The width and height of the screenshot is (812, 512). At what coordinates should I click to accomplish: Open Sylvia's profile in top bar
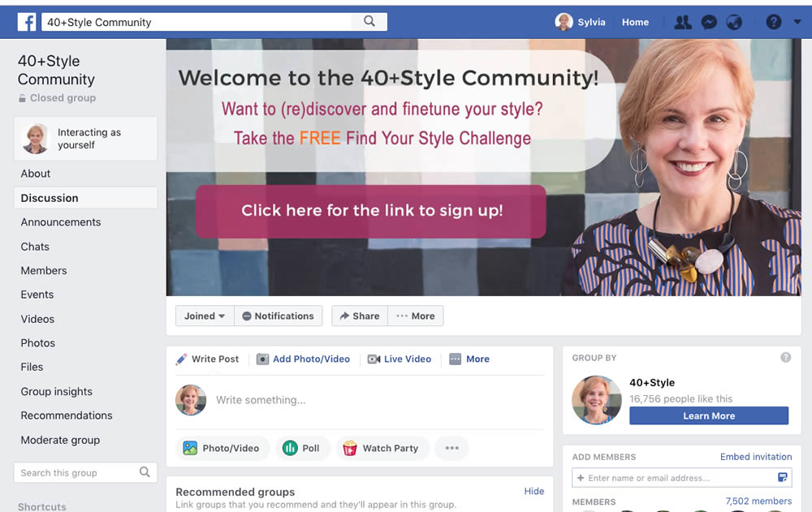580,22
